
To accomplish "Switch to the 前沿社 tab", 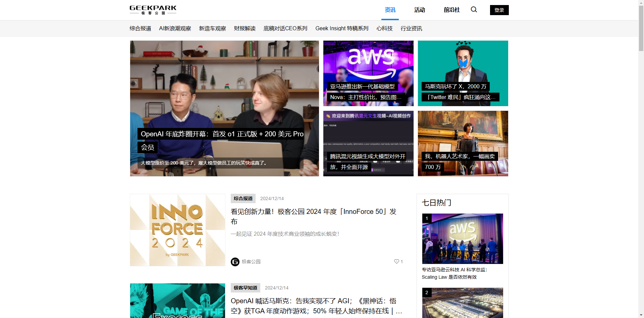I will coord(451,10).
